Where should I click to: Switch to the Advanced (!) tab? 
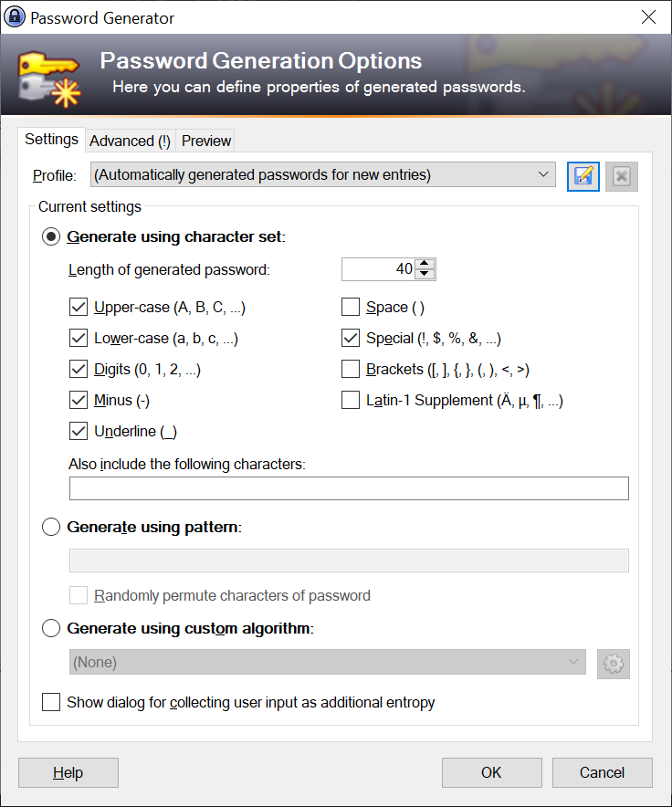[x=131, y=141]
